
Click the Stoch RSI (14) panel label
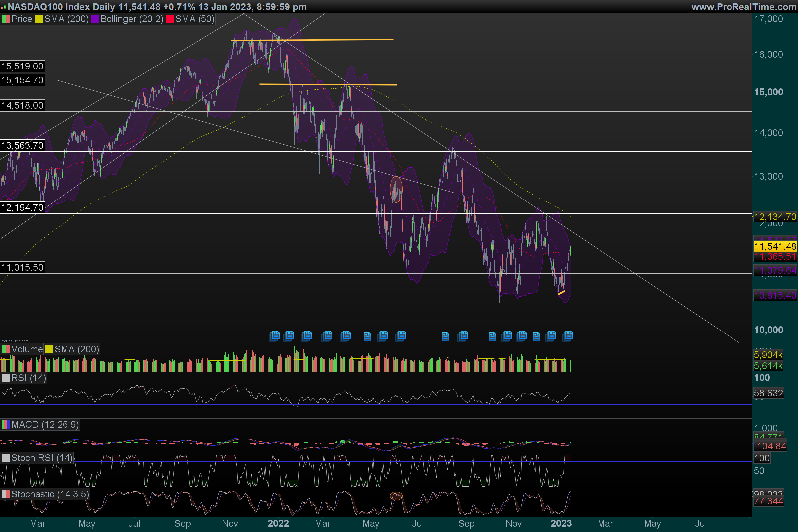[41, 458]
